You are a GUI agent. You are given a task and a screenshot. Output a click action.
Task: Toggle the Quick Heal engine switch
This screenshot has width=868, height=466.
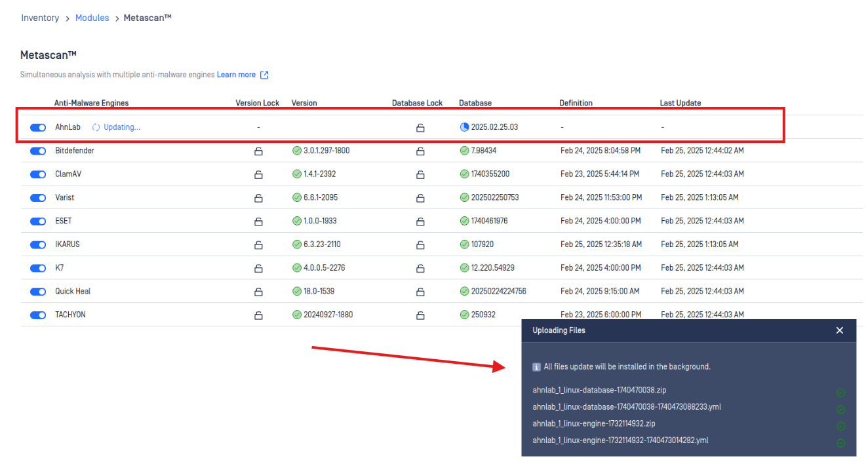[x=38, y=292]
